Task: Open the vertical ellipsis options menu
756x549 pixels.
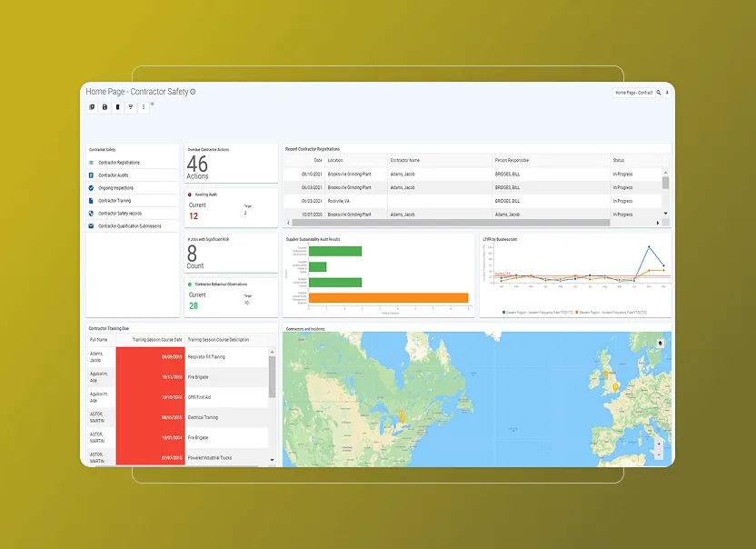Action: (143, 106)
